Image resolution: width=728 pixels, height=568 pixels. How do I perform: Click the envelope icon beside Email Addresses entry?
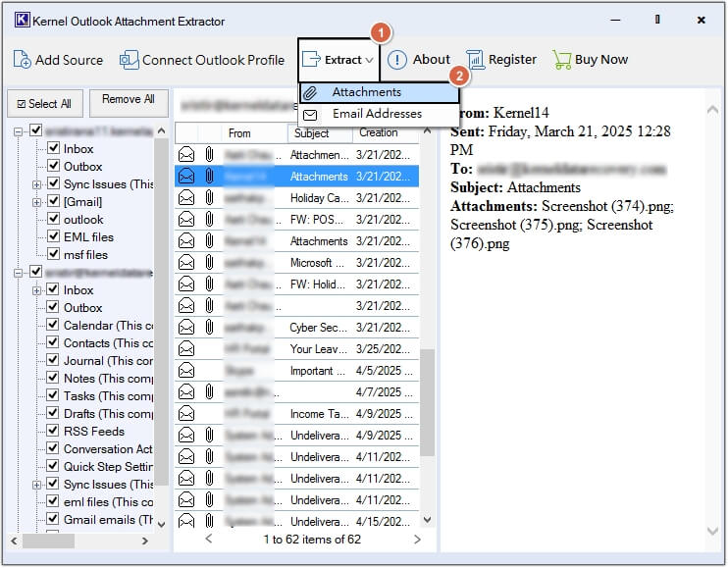(310, 114)
